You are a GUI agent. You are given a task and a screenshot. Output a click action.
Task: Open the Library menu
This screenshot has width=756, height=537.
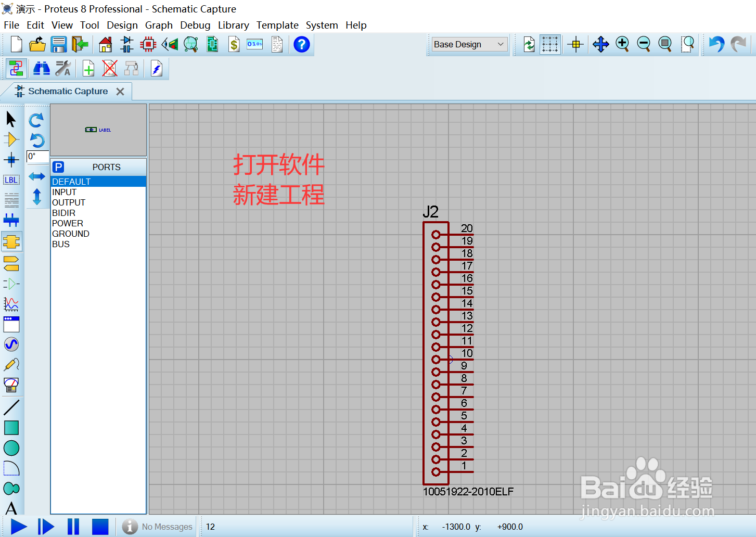[233, 25]
